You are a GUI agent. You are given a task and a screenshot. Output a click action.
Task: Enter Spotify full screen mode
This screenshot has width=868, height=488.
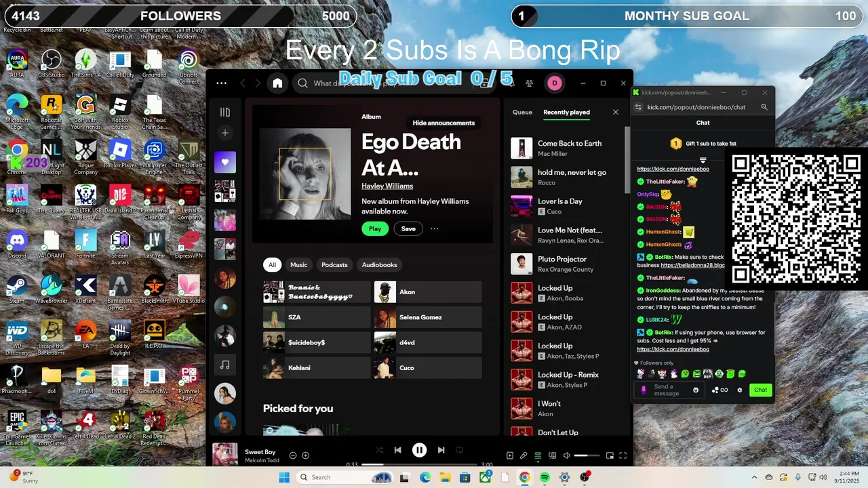tap(623, 455)
